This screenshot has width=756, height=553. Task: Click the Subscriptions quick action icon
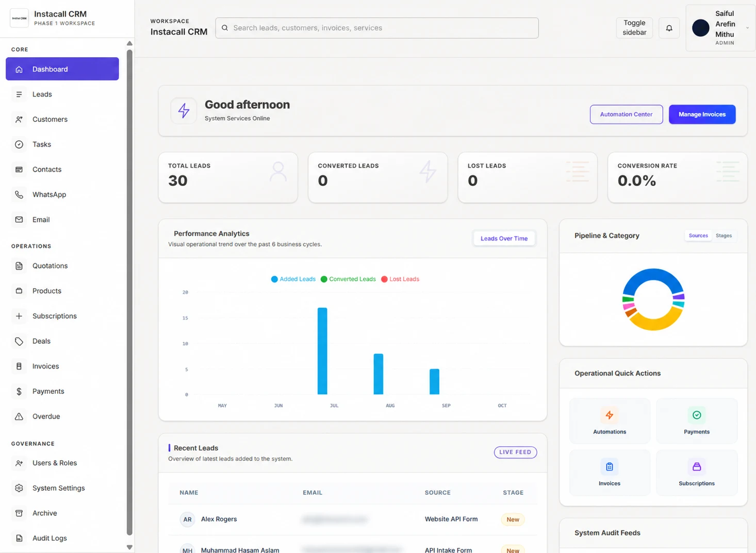pos(697,467)
